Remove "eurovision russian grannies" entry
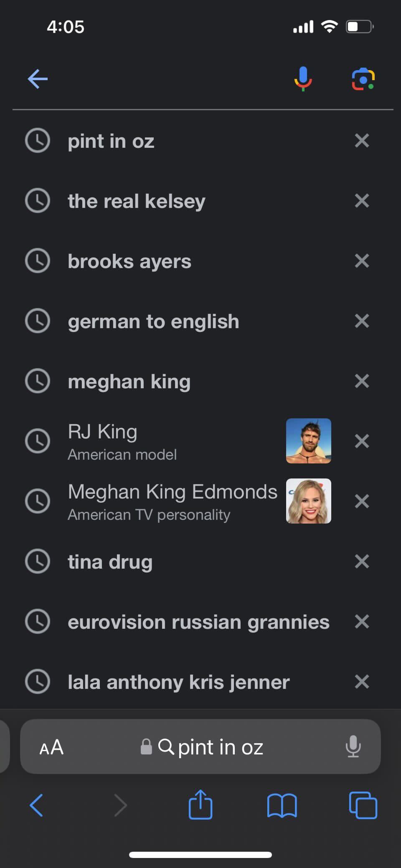The image size is (401, 868). (362, 622)
